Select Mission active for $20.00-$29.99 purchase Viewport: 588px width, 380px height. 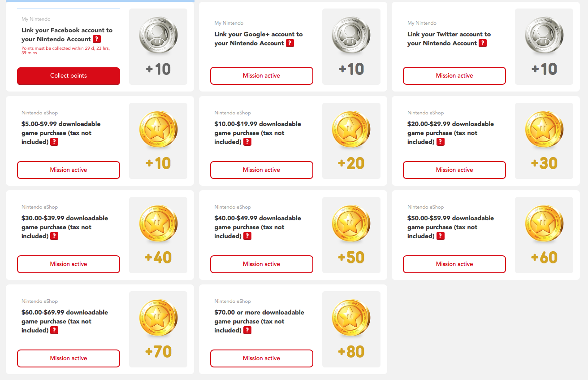(454, 170)
